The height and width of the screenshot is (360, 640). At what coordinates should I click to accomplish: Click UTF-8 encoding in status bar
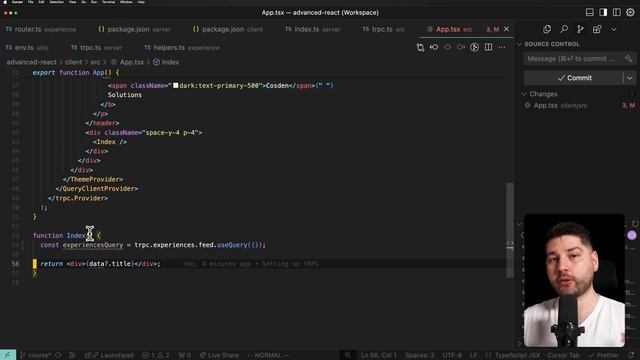tap(452, 355)
